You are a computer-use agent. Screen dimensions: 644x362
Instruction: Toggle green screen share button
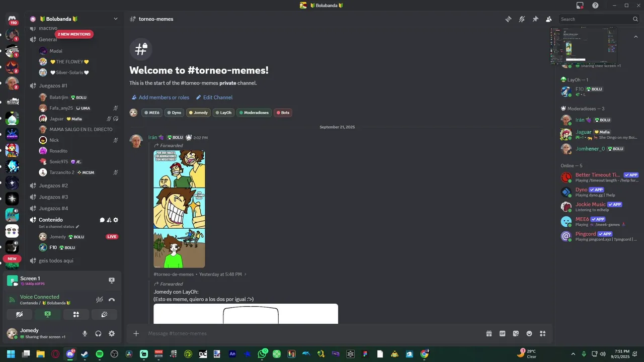coord(48,314)
